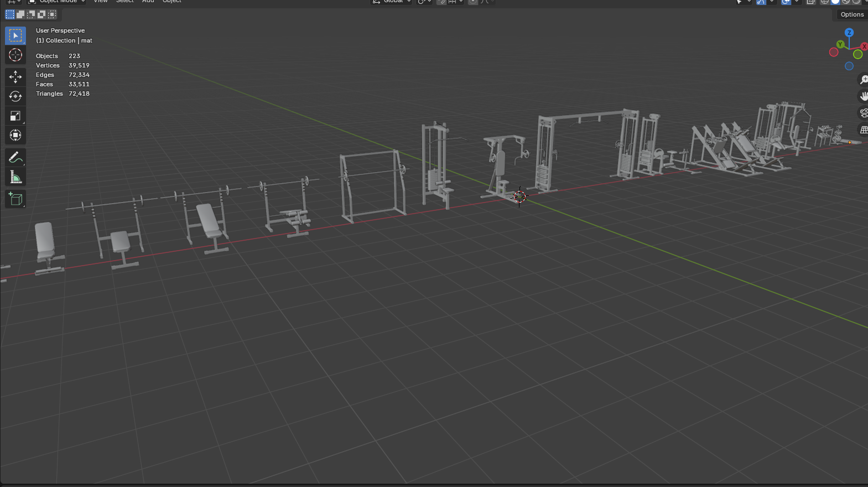Click the 3D cursor at the origin
Screen dimensions: 868x487
point(519,196)
